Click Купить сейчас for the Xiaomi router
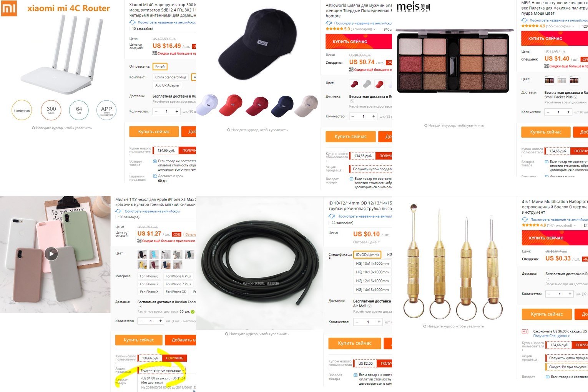The width and height of the screenshot is (588, 392). pos(154,131)
